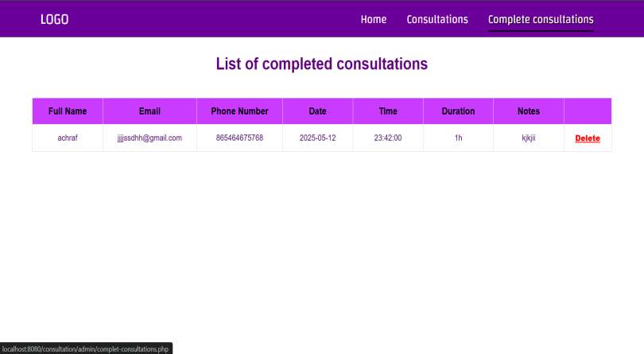644x354 pixels.
Task: Select the Time column header
Action: click(388, 111)
